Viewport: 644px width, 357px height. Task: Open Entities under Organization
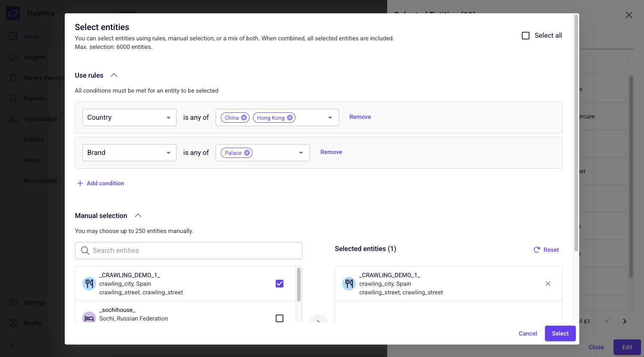tap(34, 139)
